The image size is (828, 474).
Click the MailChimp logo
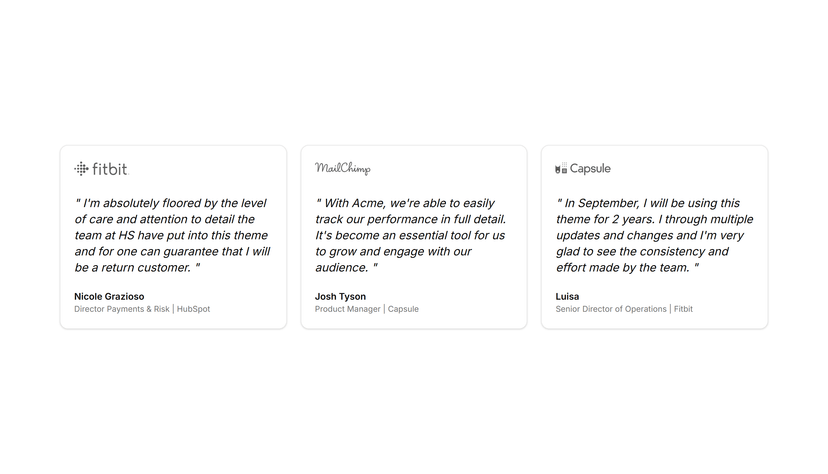tap(343, 168)
